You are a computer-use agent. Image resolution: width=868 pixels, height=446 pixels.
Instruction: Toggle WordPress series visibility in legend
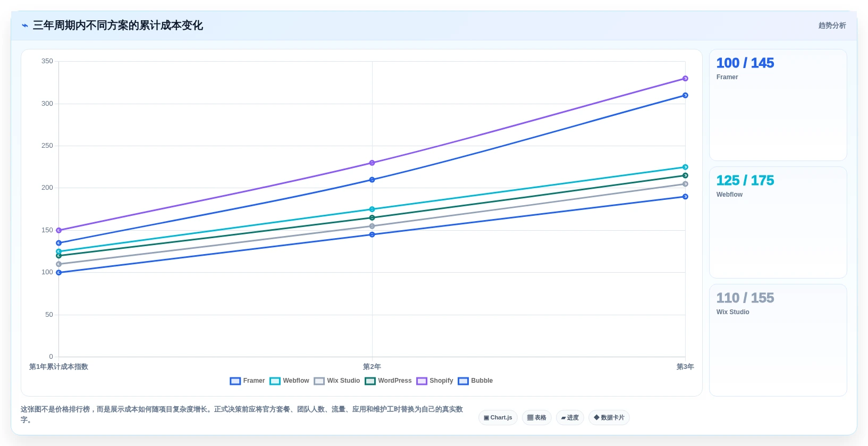pos(388,381)
